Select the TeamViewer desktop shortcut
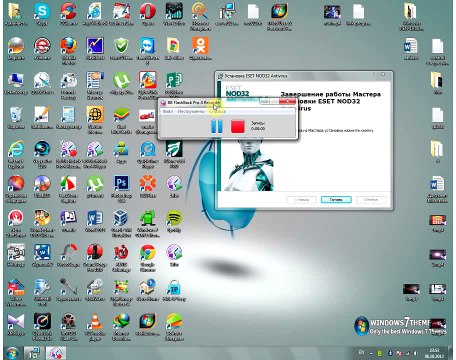Image resolution: width=456 pixels, height=360 pixels. pos(148,50)
